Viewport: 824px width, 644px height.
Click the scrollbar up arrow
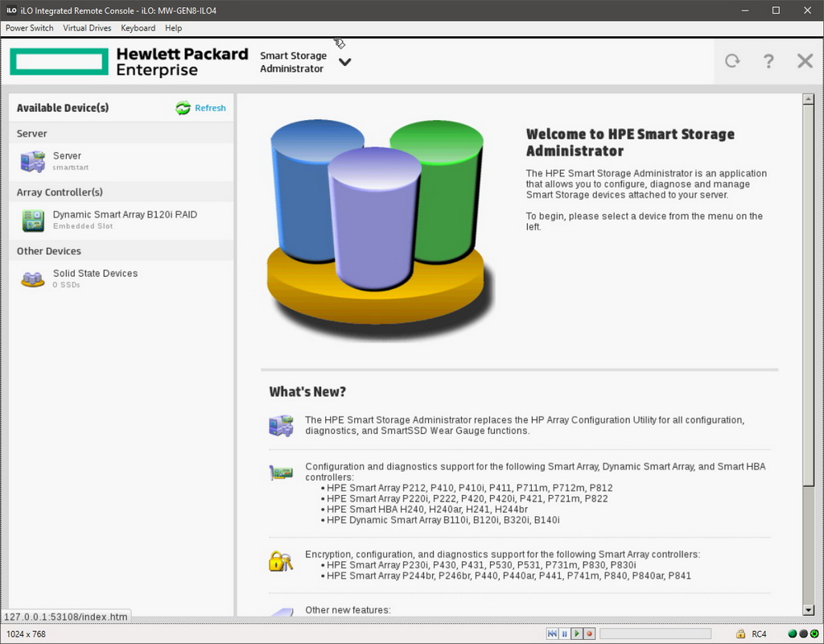[808, 99]
